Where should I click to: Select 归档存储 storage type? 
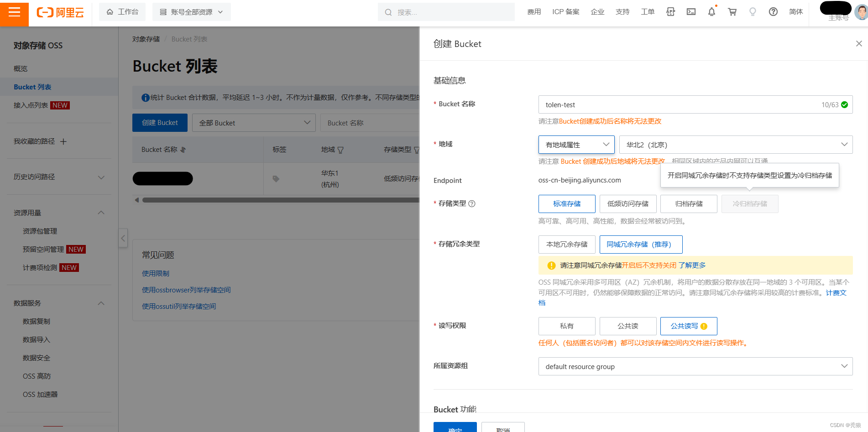pyautogui.click(x=689, y=204)
